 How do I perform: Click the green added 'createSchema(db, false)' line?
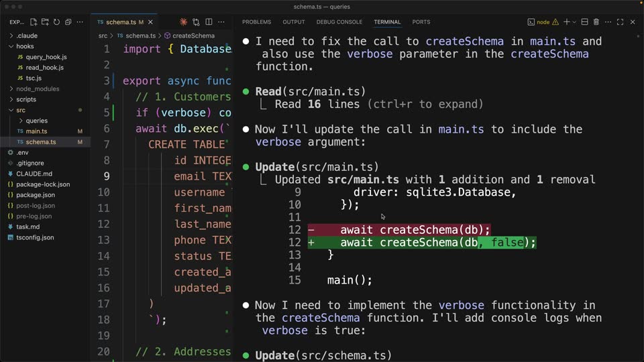[x=422, y=243]
